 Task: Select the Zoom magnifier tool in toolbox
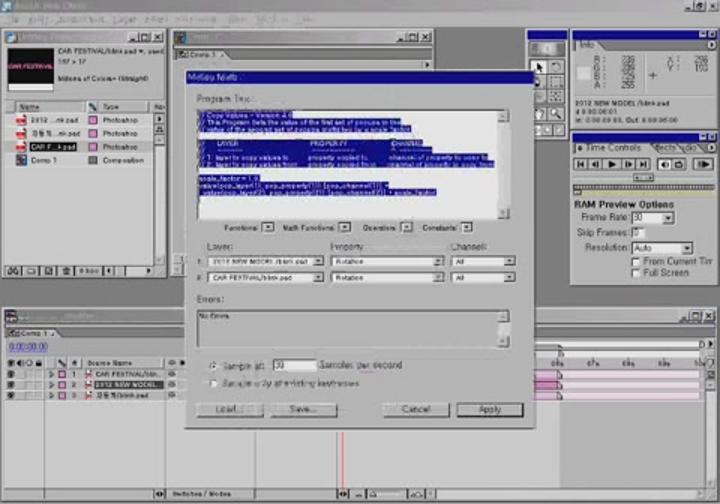(x=556, y=113)
